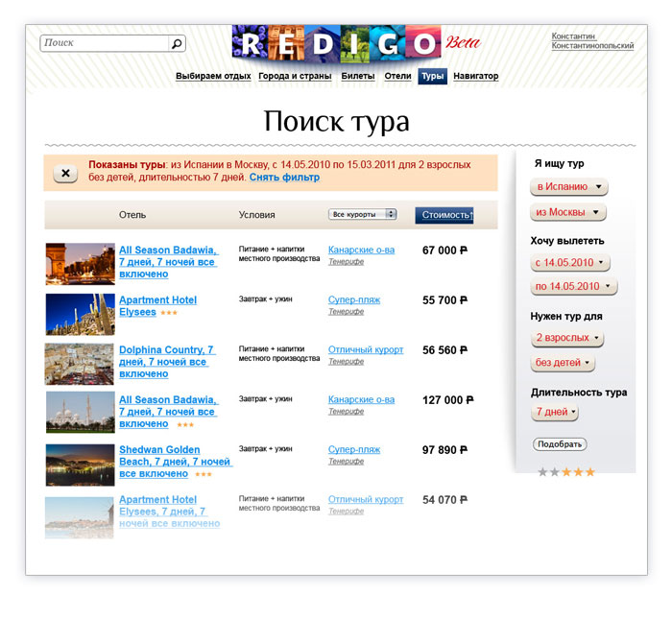Image resolution: width=672 pixels, height=621 pixels.
Task: Open the в Испанию destination dropdown
Action: 569,187
